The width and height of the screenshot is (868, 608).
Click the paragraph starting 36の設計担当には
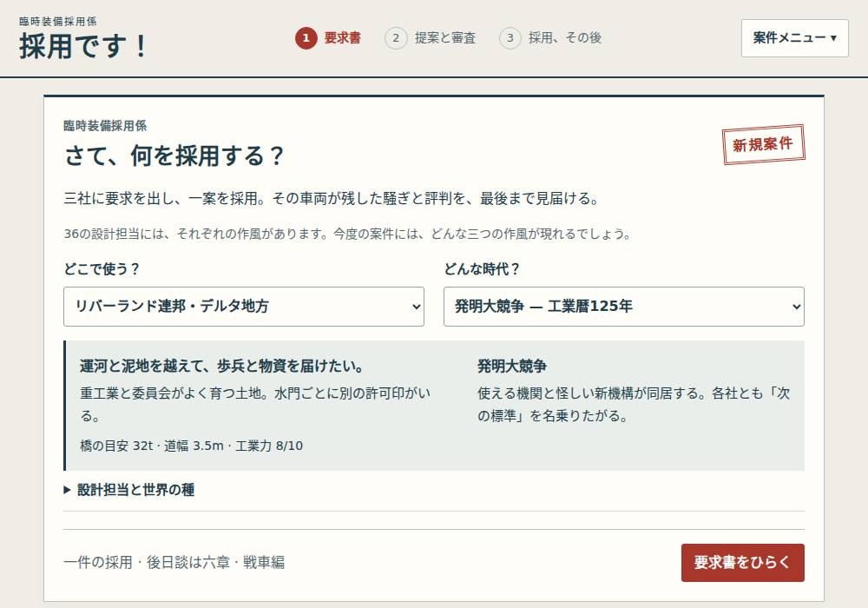(x=348, y=235)
